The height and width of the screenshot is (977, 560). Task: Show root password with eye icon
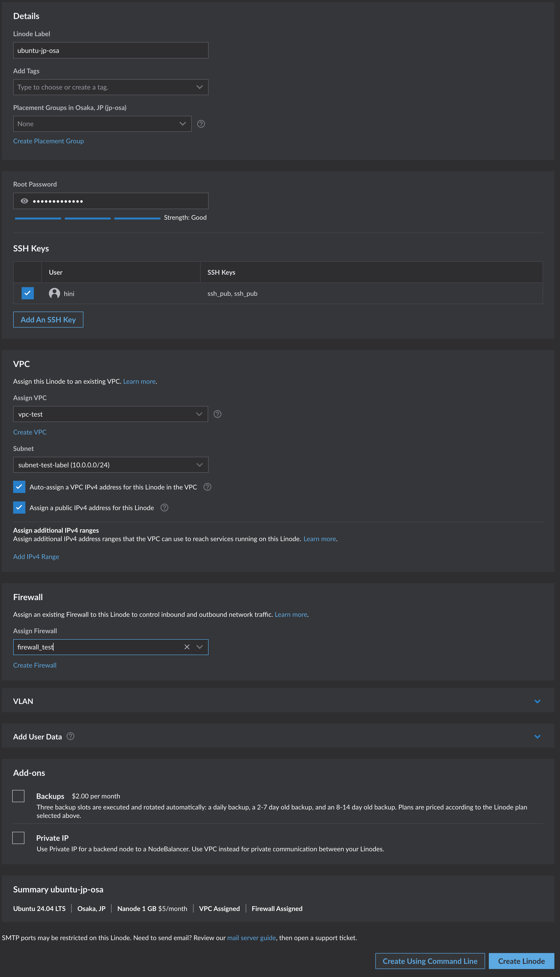pos(24,201)
